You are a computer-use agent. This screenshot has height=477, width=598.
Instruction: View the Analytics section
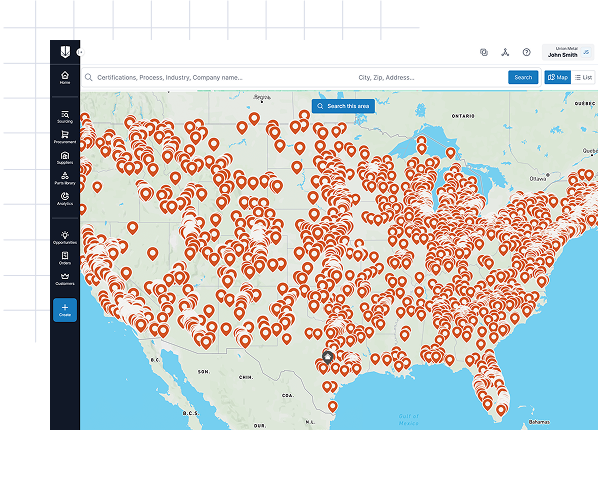click(x=65, y=199)
